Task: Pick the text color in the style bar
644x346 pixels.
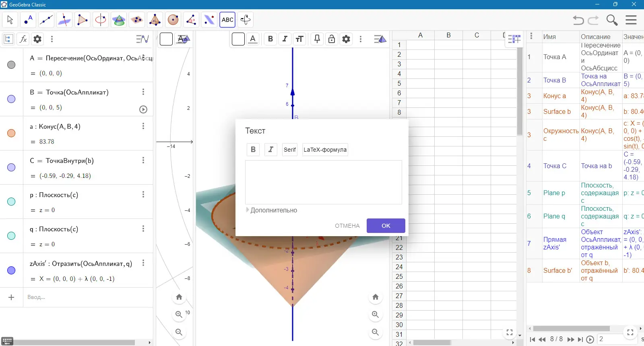Action: (x=253, y=39)
